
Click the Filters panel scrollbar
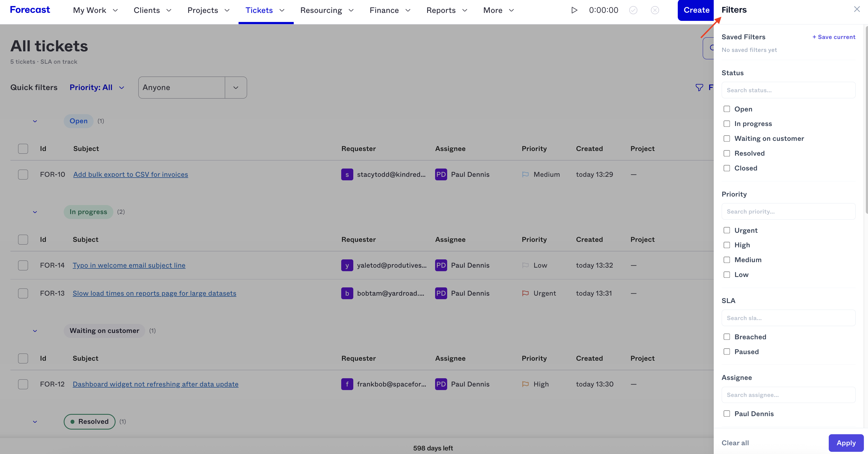click(866, 119)
